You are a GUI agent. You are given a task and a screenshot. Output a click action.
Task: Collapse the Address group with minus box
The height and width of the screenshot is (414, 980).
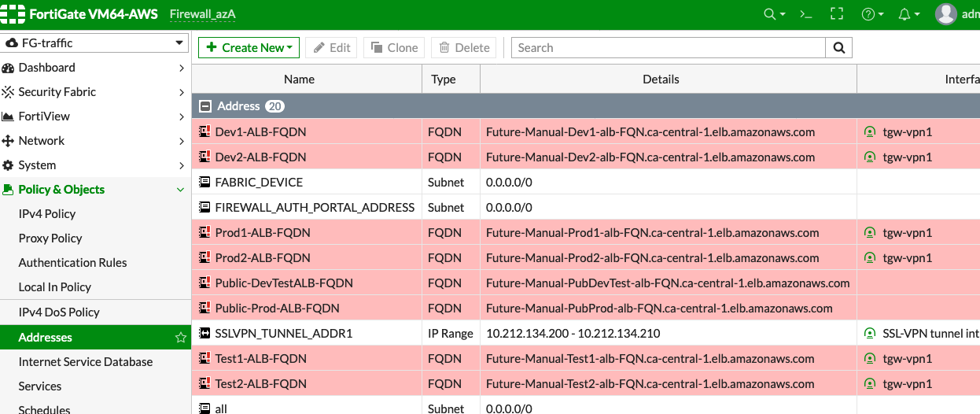click(x=205, y=106)
